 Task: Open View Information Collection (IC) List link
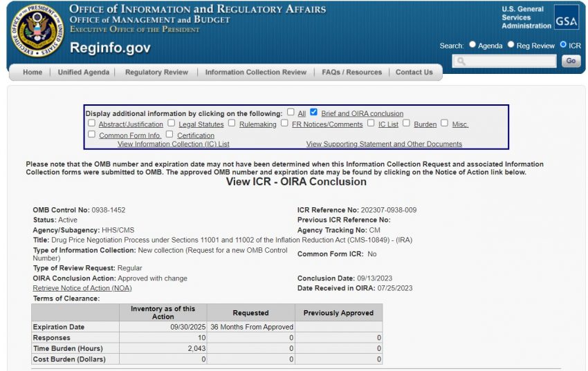click(x=173, y=144)
